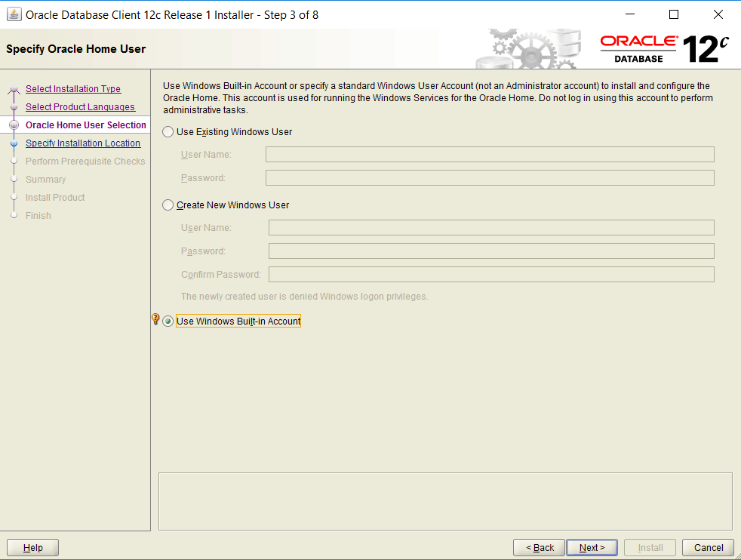Focus existing user Password field

[x=490, y=178]
